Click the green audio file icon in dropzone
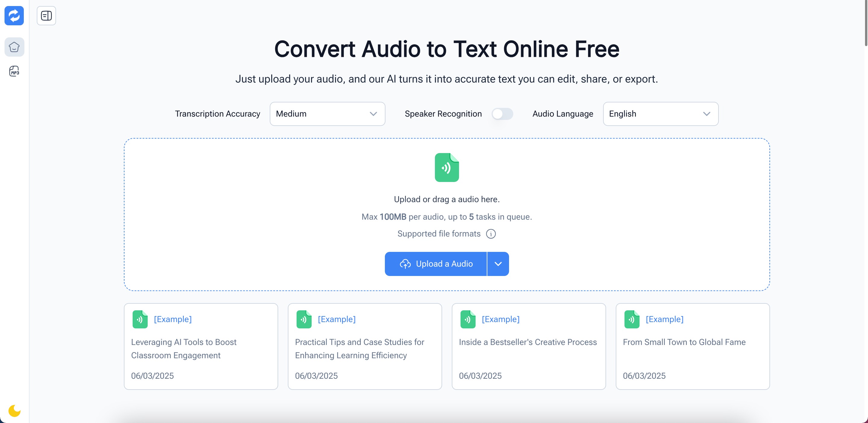 (x=446, y=168)
